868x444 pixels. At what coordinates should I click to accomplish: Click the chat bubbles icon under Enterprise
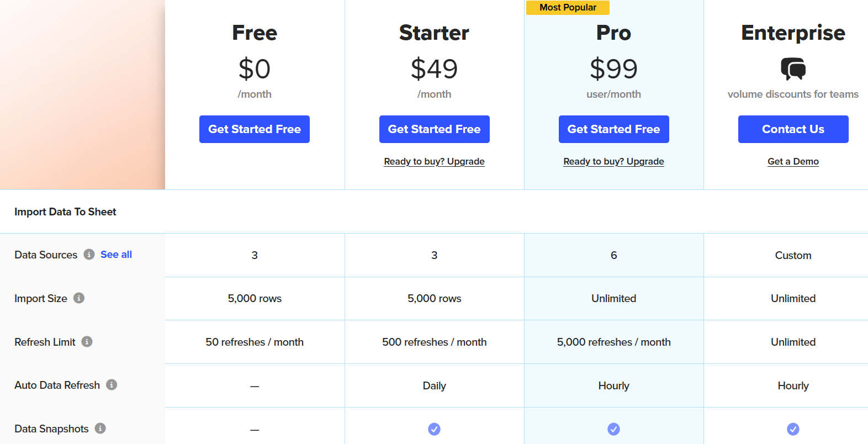(x=793, y=69)
